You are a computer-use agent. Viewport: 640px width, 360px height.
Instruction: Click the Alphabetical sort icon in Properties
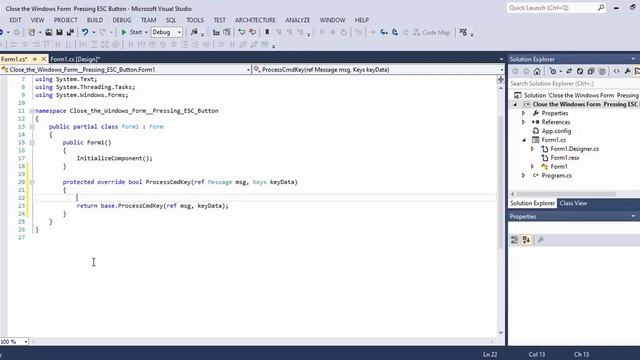click(526, 240)
